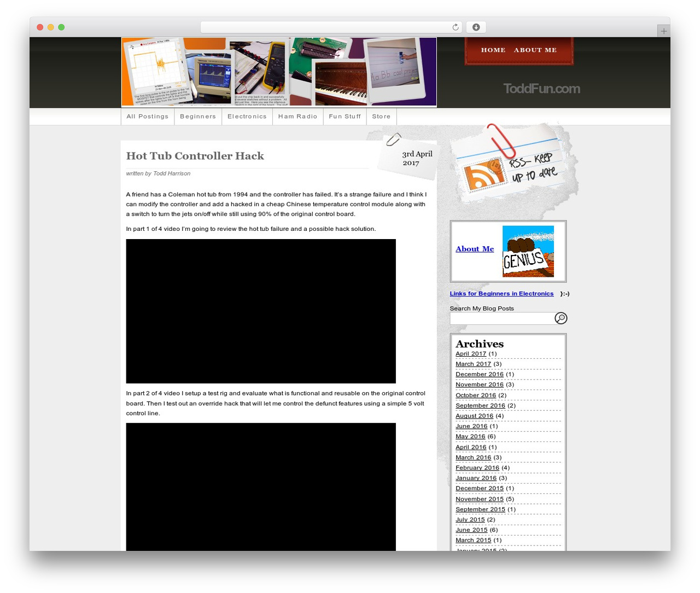
Task: Open the Store tab
Action: [382, 117]
